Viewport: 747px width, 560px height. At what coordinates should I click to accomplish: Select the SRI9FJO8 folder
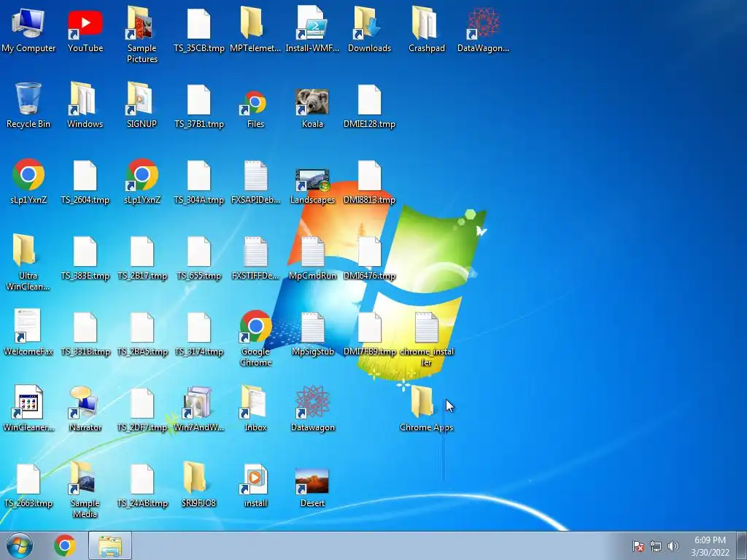pyautogui.click(x=196, y=477)
